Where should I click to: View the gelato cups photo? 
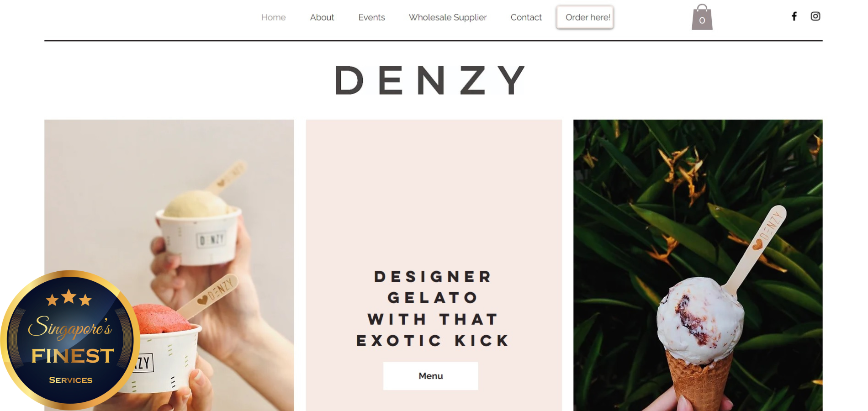[169, 265]
